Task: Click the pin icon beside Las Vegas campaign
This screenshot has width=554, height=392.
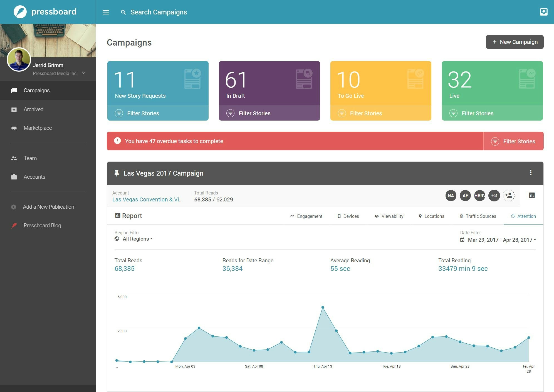Action: 117,173
